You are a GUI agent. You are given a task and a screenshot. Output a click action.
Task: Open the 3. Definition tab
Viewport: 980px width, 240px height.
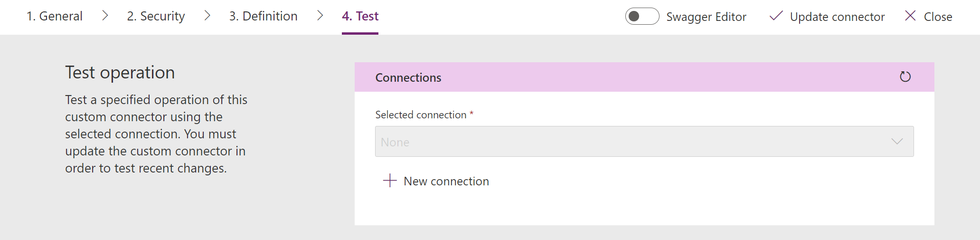pos(264,16)
